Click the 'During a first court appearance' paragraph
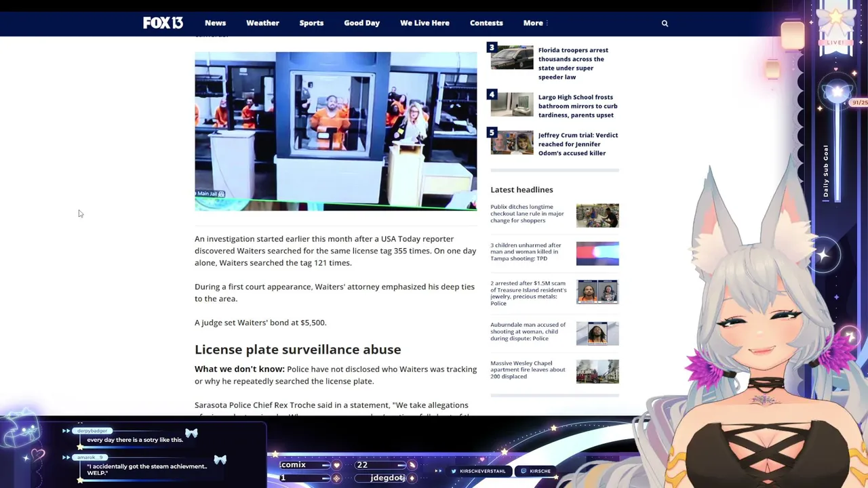The image size is (868, 488). point(334,292)
